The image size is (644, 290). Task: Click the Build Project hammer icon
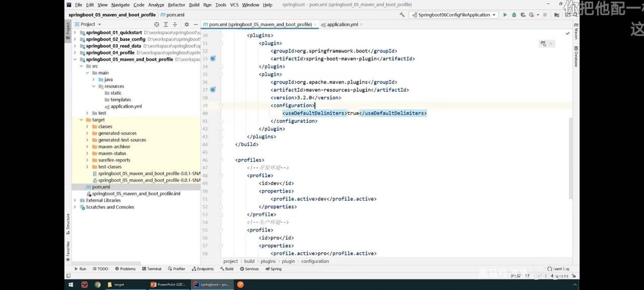tap(402, 15)
